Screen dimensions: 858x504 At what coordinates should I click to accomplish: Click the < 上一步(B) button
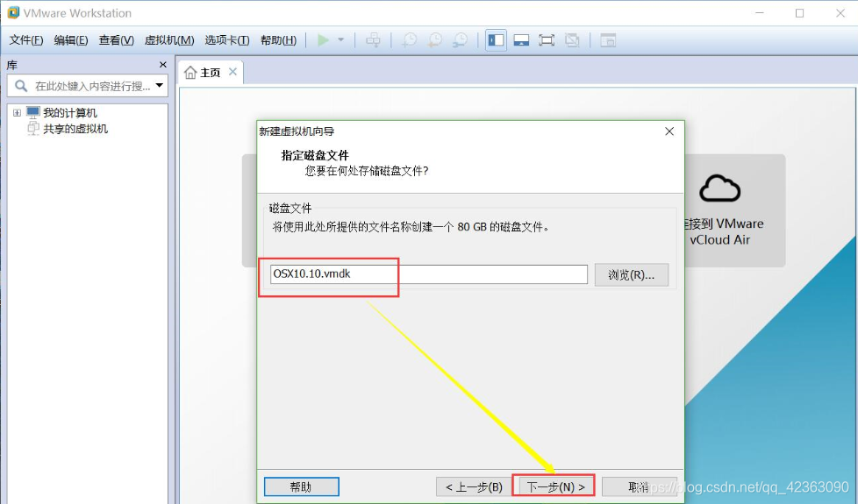point(474,486)
